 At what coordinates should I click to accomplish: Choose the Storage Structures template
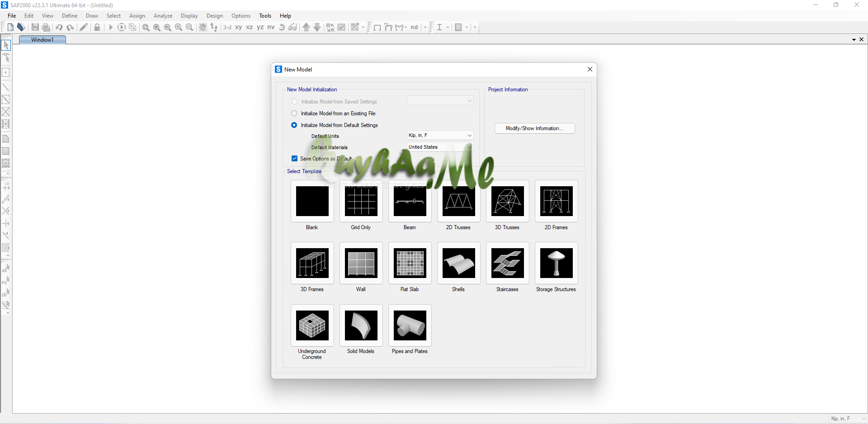[557, 263]
